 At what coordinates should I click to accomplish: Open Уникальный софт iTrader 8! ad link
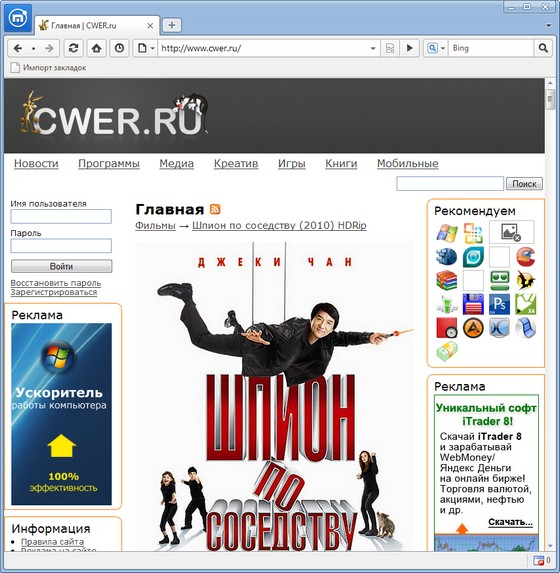point(486,414)
